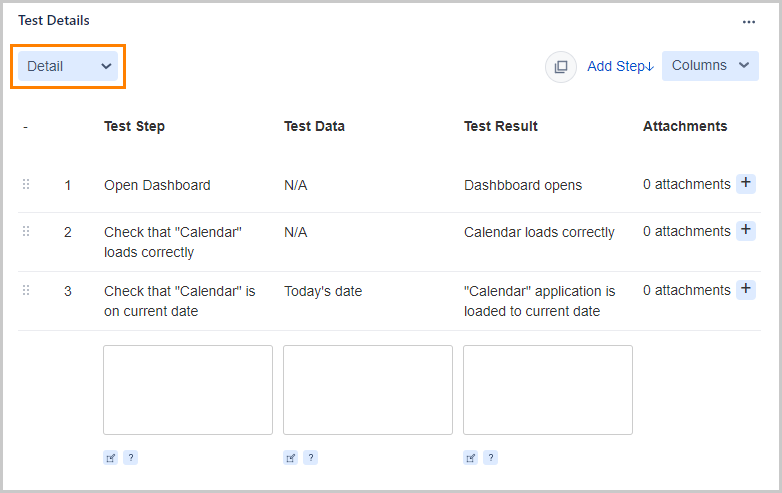The height and width of the screenshot is (493, 782).
Task: Open the help icon under the Test Step box
Action: tap(131, 458)
